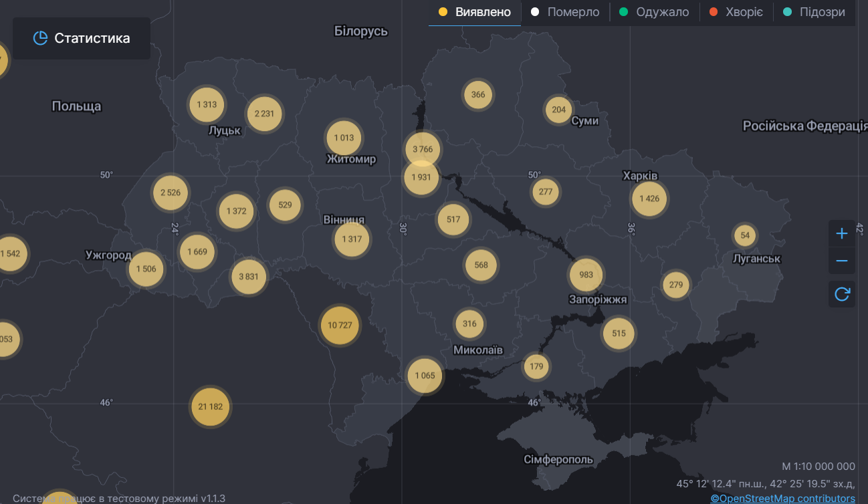This screenshot has width=868, height=504.
Task: Click the Луцьк city label
Action: (225, 130)
